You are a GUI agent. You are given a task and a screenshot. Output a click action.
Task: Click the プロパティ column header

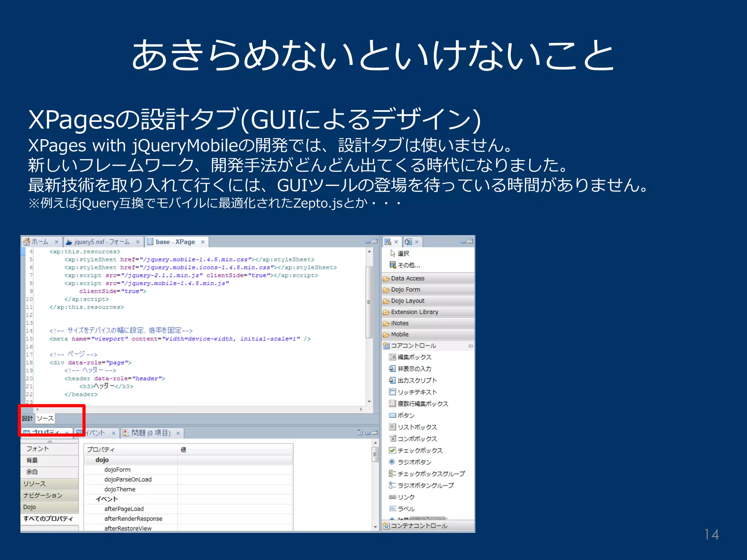click(131, 450)
